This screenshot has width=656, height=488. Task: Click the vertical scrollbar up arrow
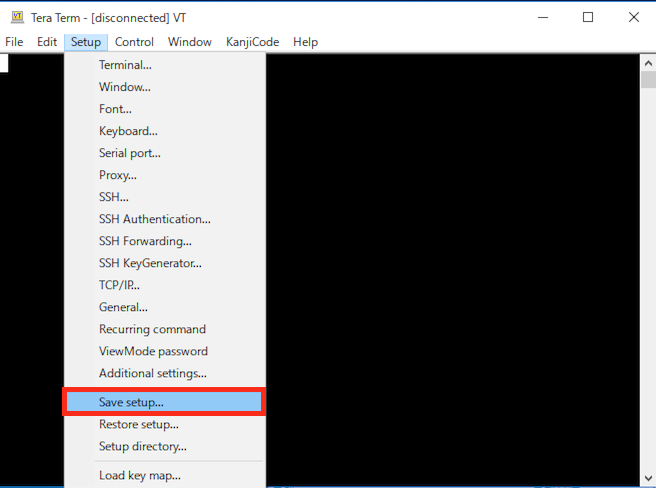pos(647,62)
